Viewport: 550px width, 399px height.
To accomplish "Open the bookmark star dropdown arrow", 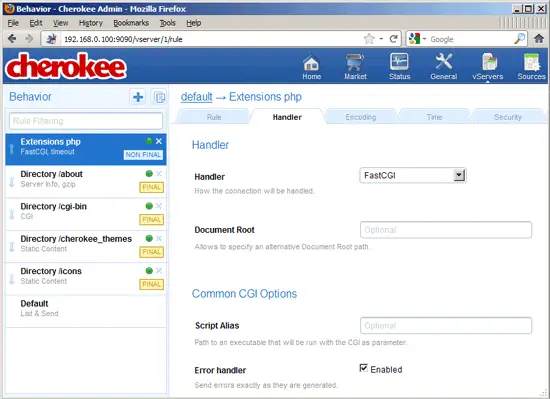I will click(x=381, y=39).
